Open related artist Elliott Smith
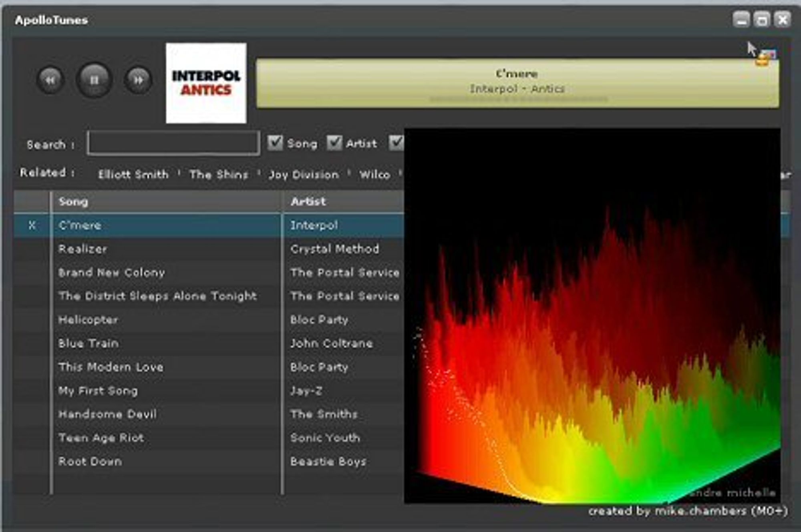 (x=133, y=175)
